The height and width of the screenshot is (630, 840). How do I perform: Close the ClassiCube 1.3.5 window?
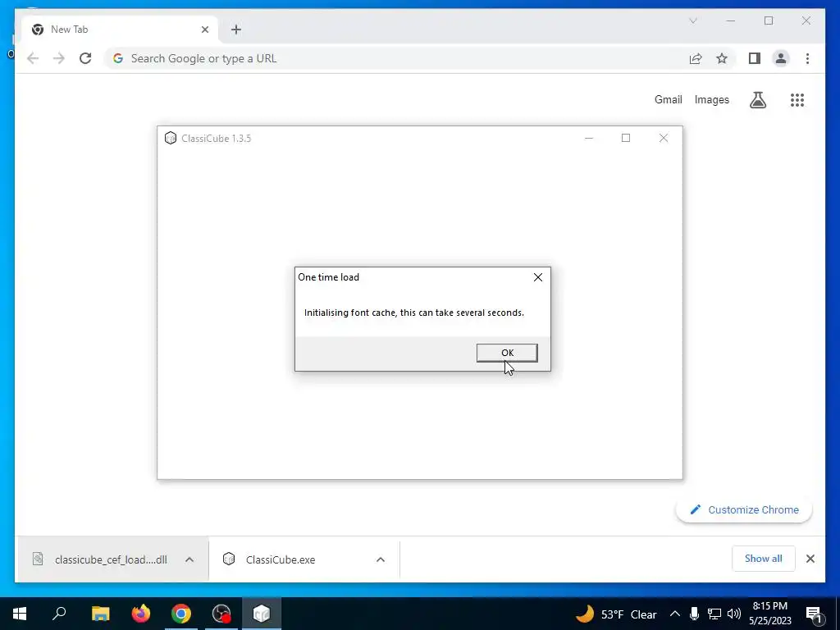(663, 138)
